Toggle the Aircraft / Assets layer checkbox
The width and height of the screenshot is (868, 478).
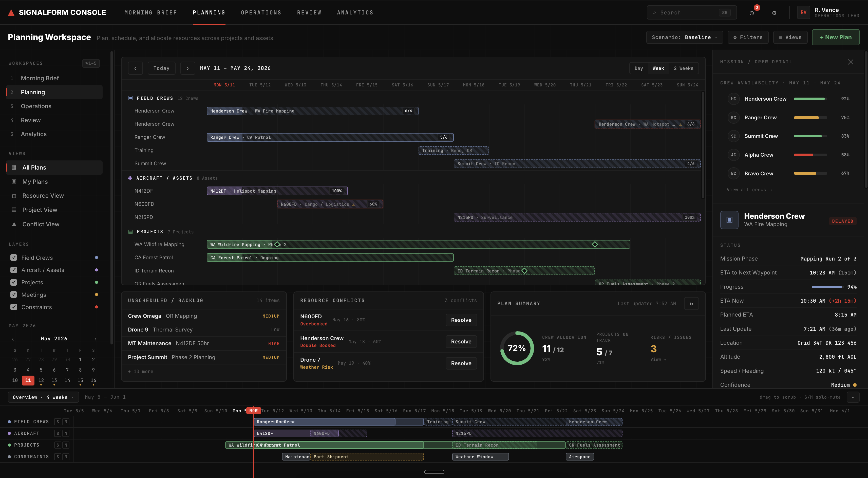point(13,270)
